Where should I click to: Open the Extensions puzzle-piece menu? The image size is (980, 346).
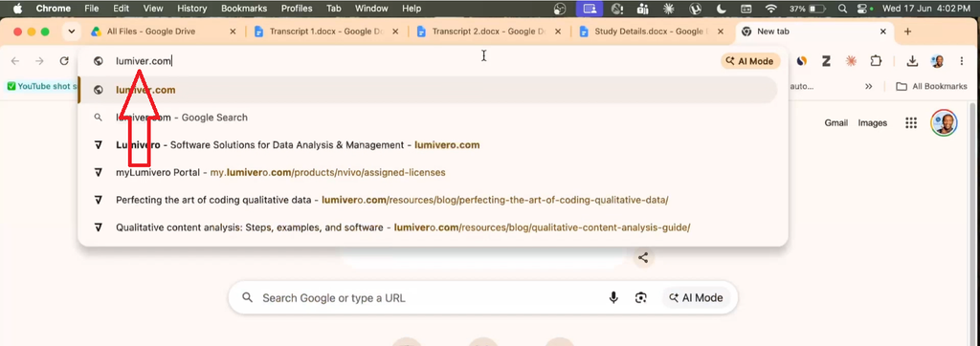click(x=876, y=60)
